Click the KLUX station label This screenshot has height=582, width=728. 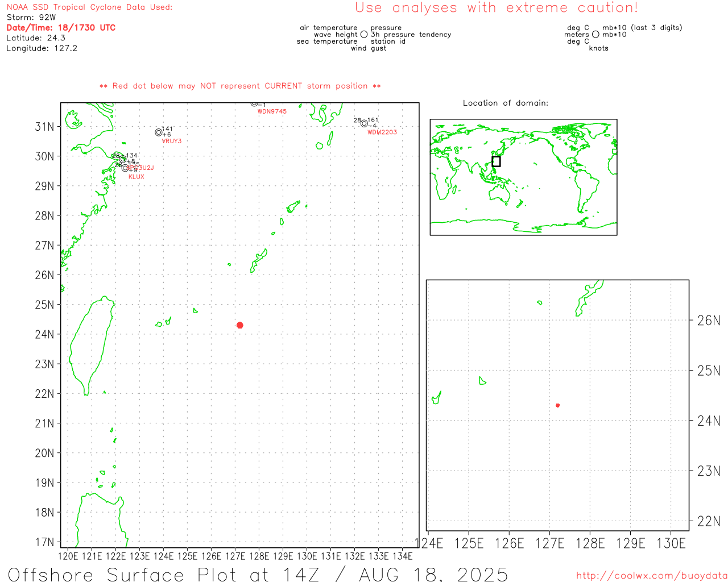click(x=136, y=177)
